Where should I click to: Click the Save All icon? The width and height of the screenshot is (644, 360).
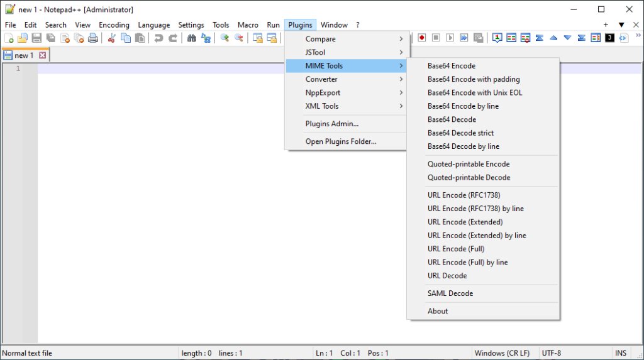tap(51, 38)
